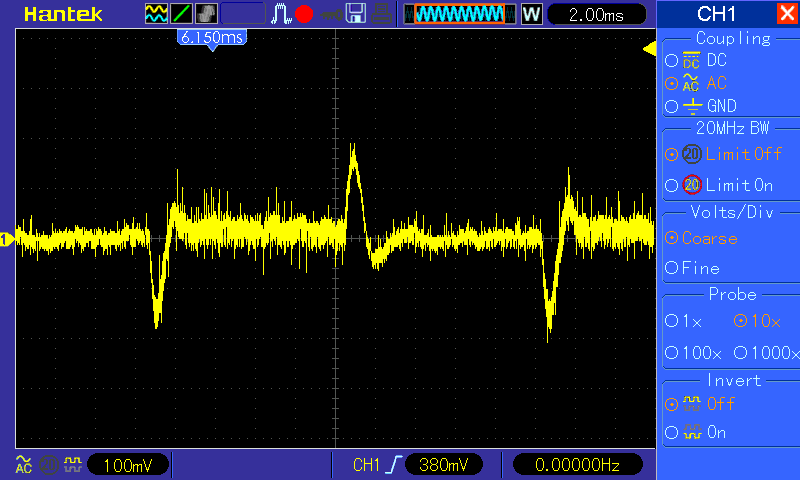800x480 pixels.
Task: Click the key lock icon
Action: pos(332,15)
